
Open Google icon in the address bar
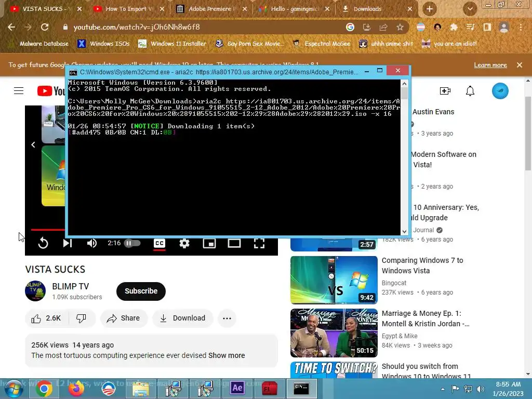[350, 27]
